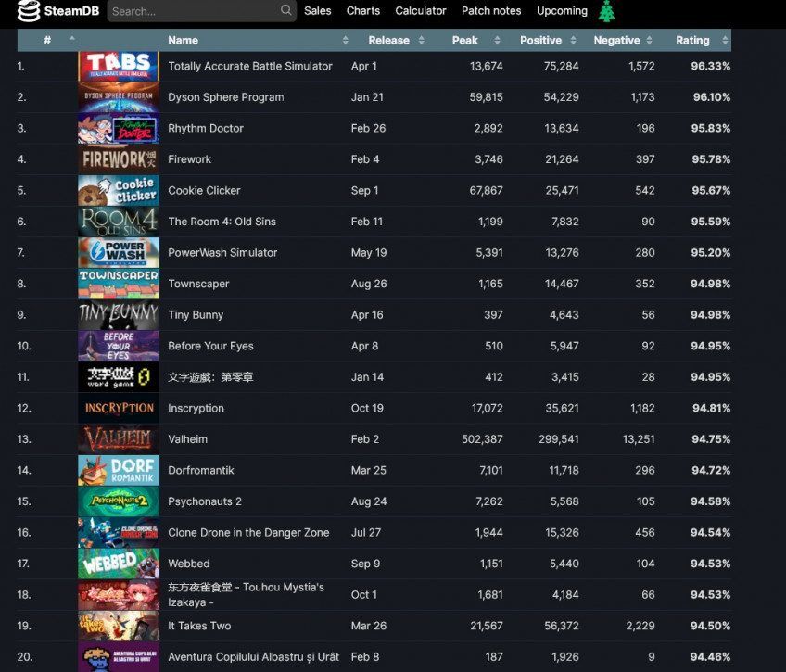Click the TABS game thumbnail
This screenshot has height=672, width=786.
119,66
